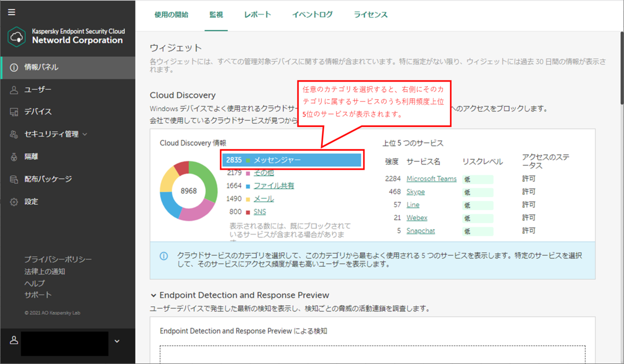
Task: Switch to the ライセンス tab
Action: coord(370,15)
